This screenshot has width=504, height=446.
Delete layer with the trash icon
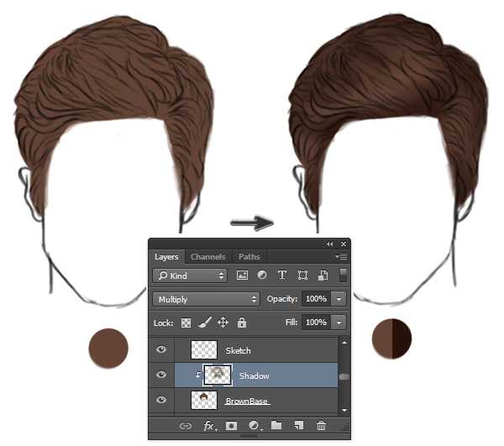click(x=321, y=426)
